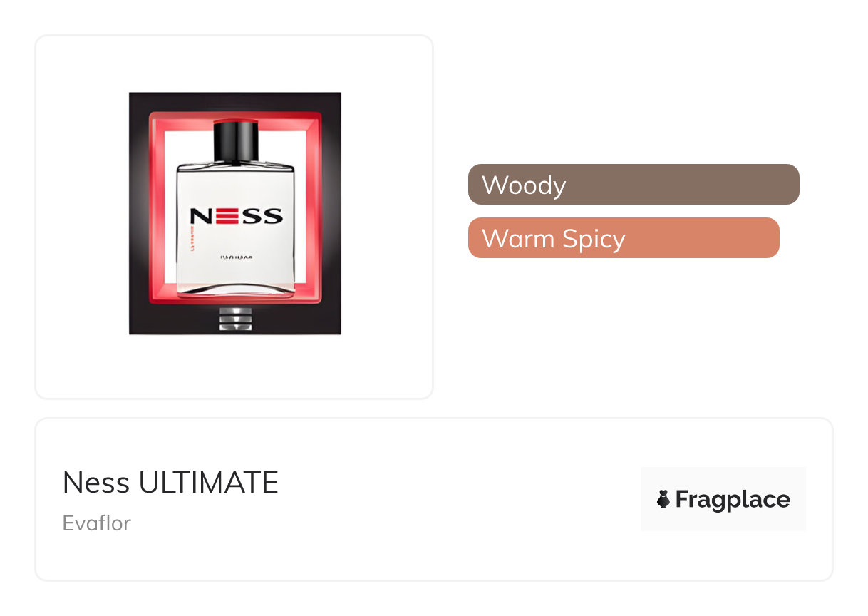Click the "Woody" text label
Image resolution: width=868 pixels, height=616 pixels.
(x=524, y=185)
